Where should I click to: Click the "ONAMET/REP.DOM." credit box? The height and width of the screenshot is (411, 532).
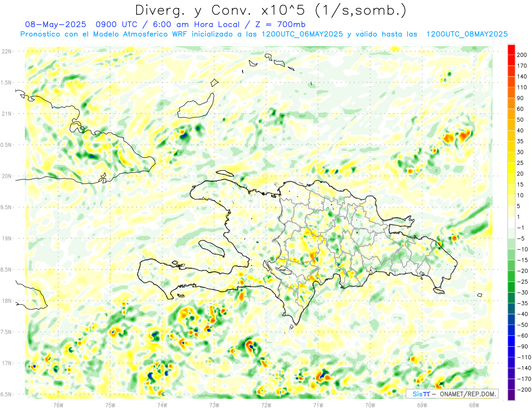[x=452, y=394]
